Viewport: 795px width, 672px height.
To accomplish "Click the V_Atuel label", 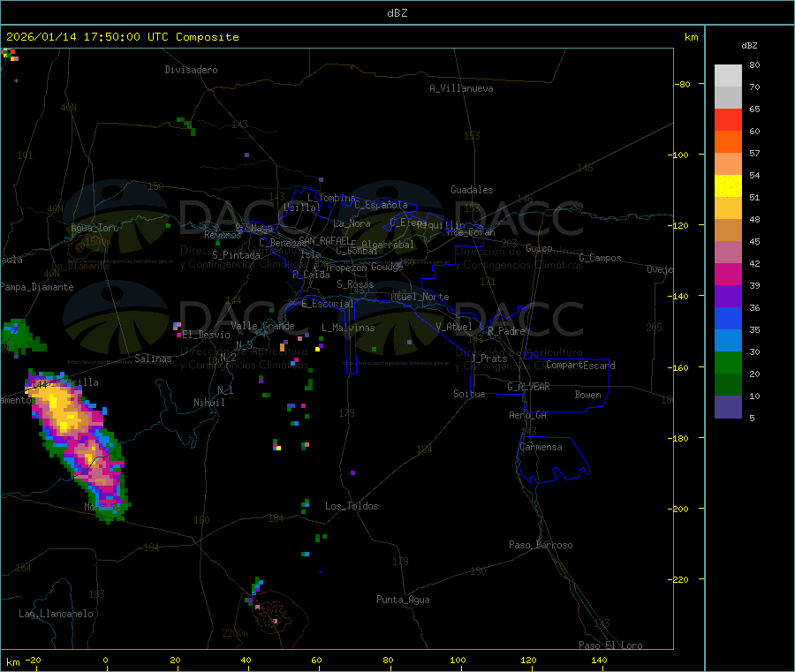I will [454, 327].
